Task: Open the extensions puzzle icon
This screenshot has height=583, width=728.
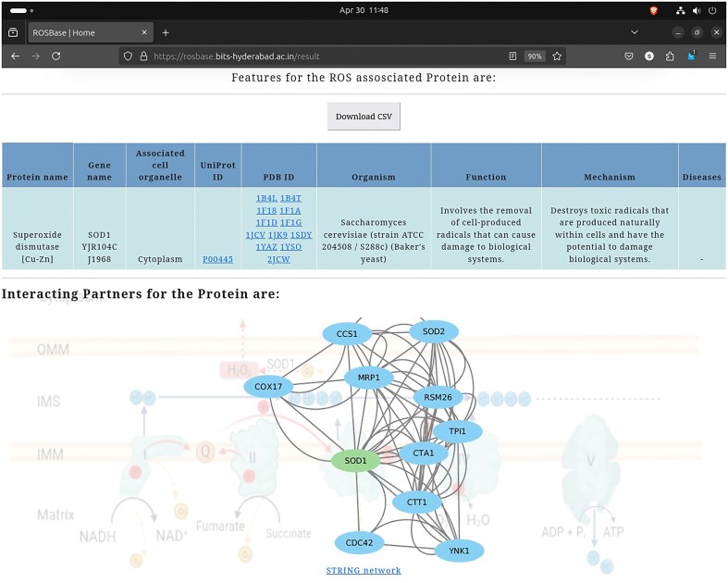Action: pyautogui.click(x=670, y=56)
